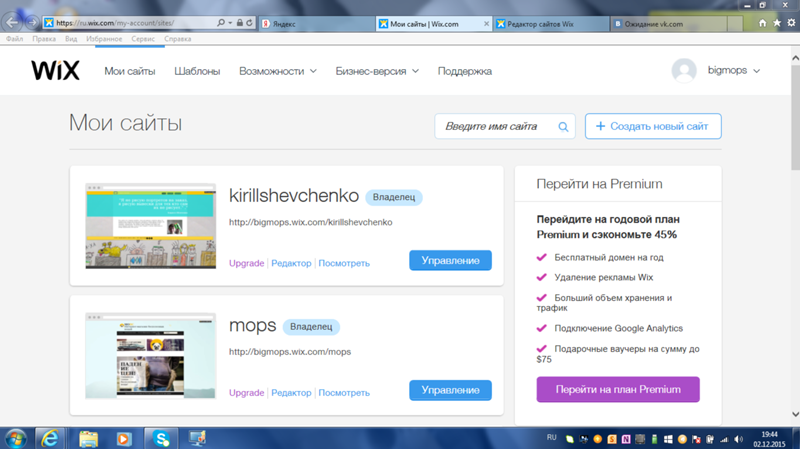Go forward with the browser forward arrow
The image size is (800, 449).
pyautogui.click(x=32, y=22)
